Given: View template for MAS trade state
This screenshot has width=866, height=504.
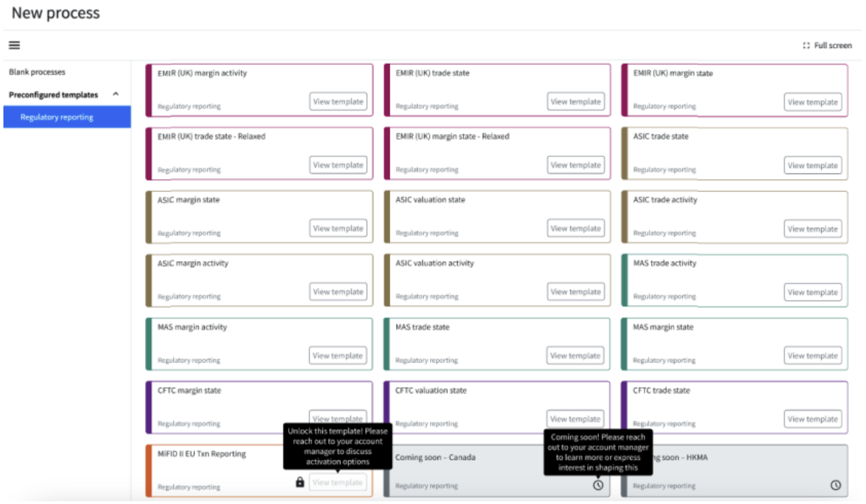Looking at the screenshot, I should [x=575, y=355].
